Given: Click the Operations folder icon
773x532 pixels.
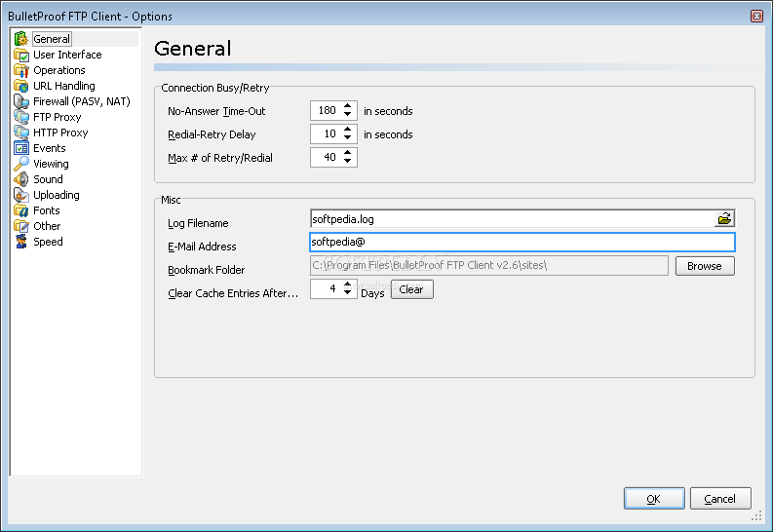Looking at the screenshot, I should coord(21,70).
